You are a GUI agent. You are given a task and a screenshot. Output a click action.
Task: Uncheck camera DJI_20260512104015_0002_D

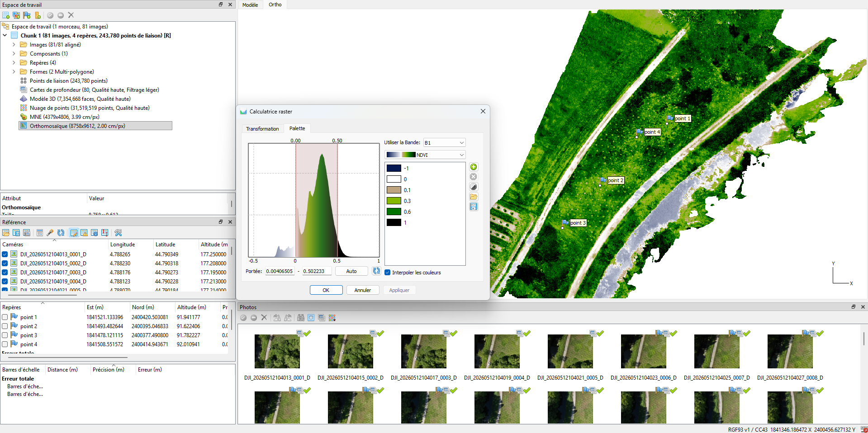[5, 264]
